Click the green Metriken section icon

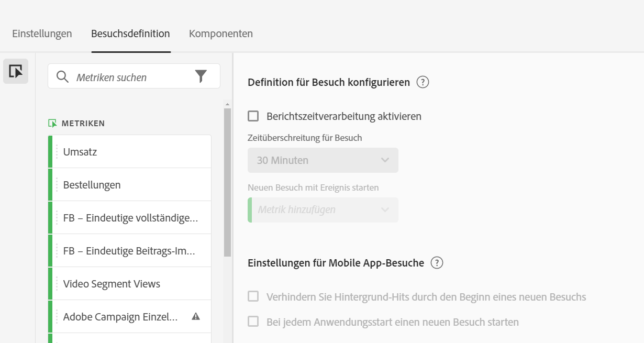[x=52, y=124]
